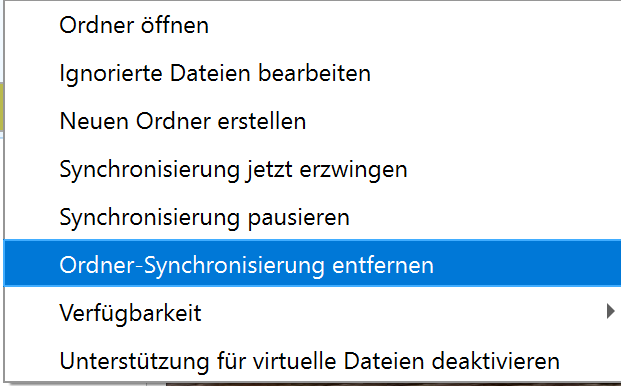Click 'Neuen Ordner erstellen' option
Screen dimensions: 621x386
[x=312, y=121]
